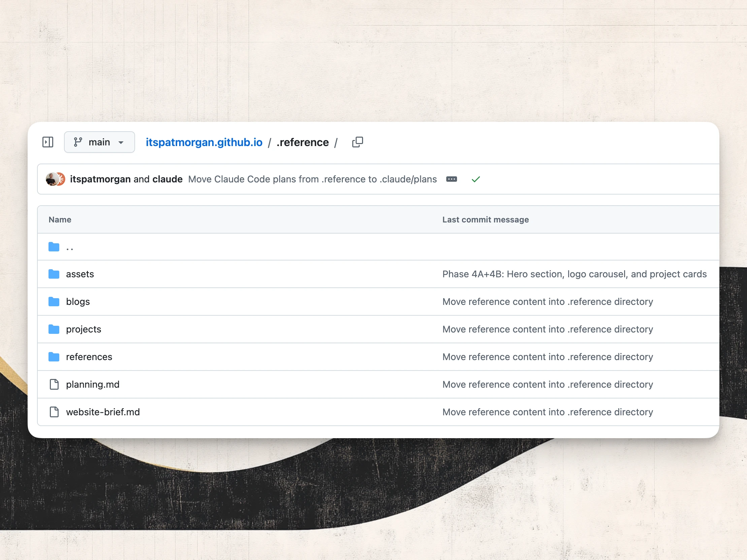This screenshot has width=747, height=560.
Task: Open the latest commit 'Move Claude Code plans' message
Action: [x=313, y=179]
